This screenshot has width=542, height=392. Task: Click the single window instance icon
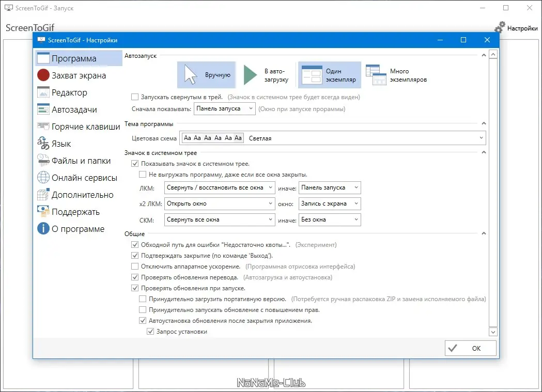click(x=312, y=75)
